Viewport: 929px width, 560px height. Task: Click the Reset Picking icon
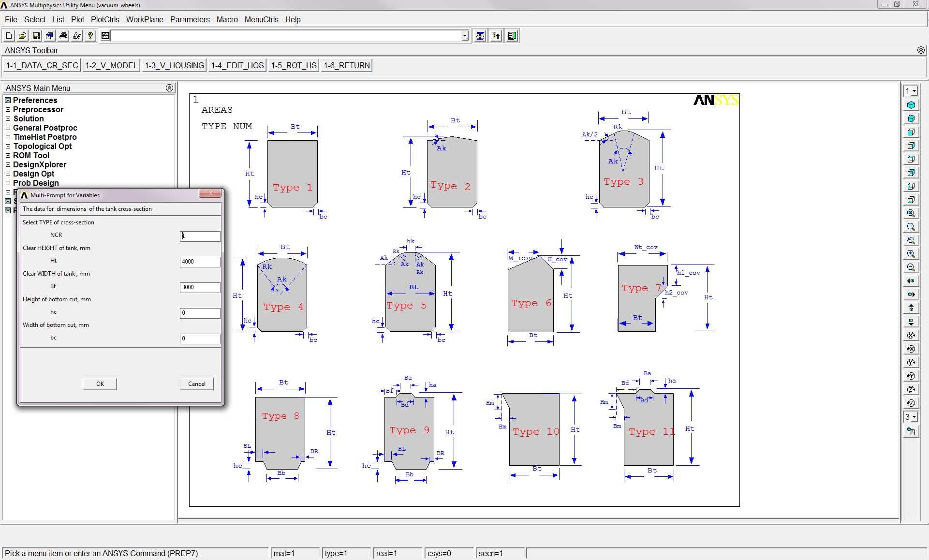point(496,36)
